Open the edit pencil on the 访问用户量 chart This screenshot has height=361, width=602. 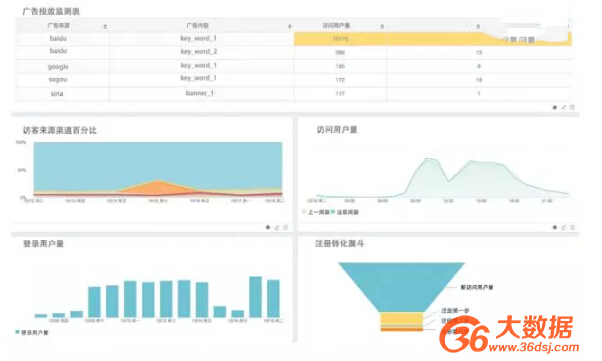(x=564, y=227)
